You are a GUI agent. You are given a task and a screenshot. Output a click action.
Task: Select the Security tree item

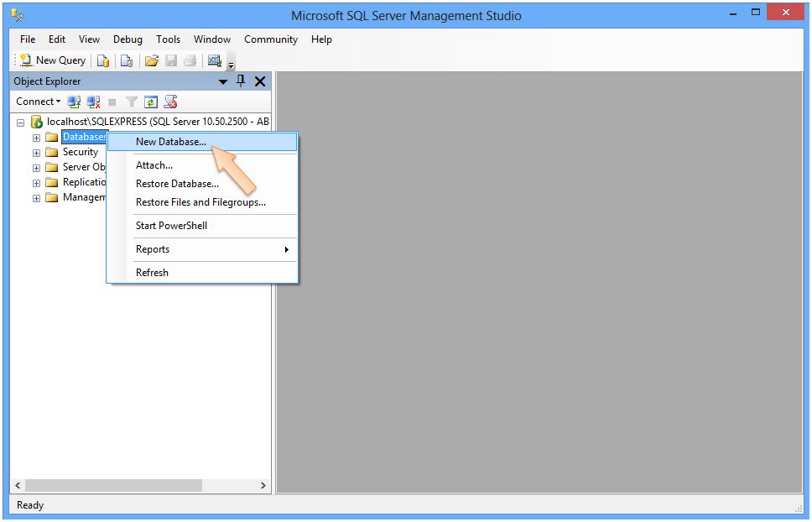pyautogui.click(x=81, y=152)
